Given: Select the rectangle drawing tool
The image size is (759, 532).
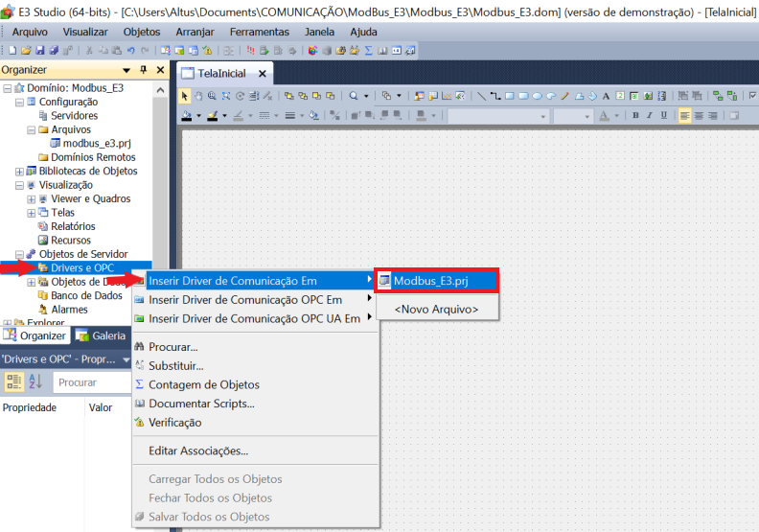Looking at the screenshot, I should pyautogui.click(x=510, y=96).
